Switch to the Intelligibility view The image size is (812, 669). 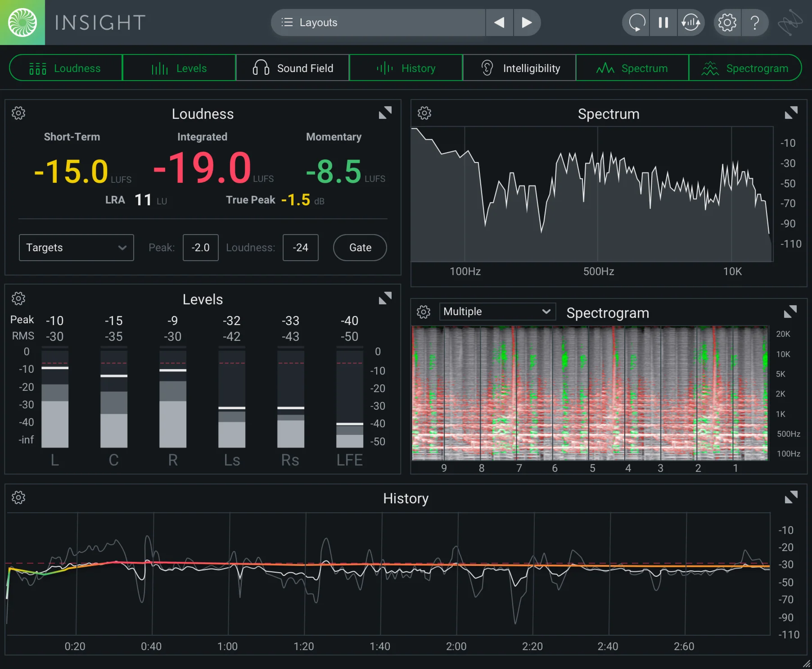pos(519,68)
